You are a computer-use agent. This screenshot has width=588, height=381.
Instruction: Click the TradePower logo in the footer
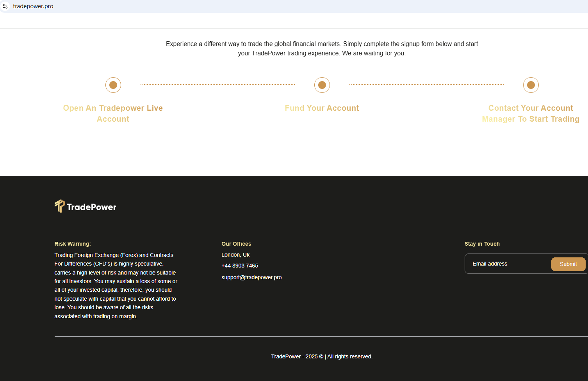[x=86, y=206]
